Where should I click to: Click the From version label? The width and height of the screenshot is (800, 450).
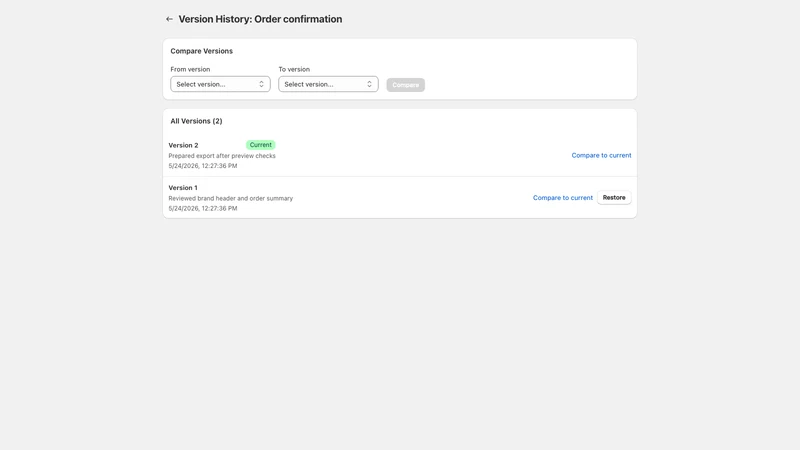[190, 69]
